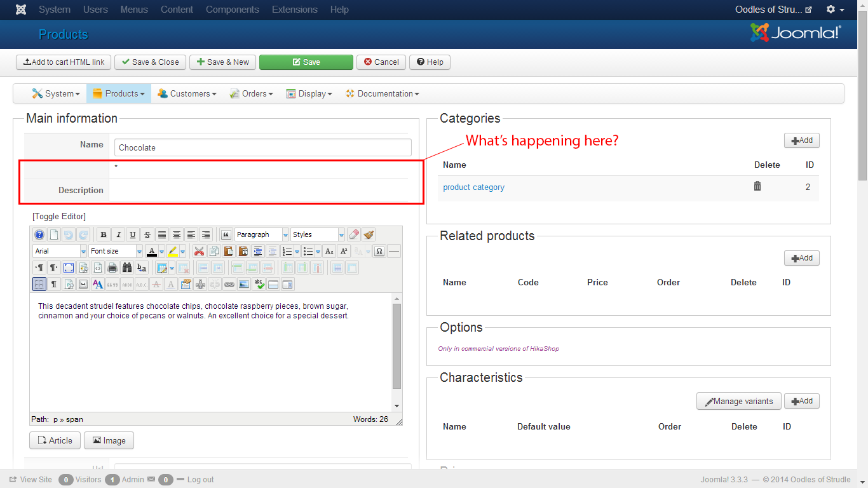This screenshot has width=868, height=488.
Task: Open fullscreen editor mode
Action: [69, 268]
